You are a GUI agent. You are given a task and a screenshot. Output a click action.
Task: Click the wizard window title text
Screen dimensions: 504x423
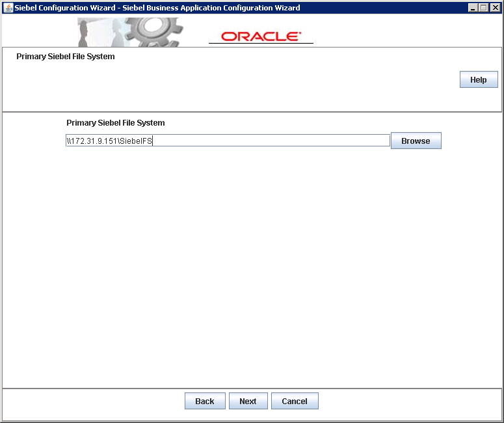point(157,8)
